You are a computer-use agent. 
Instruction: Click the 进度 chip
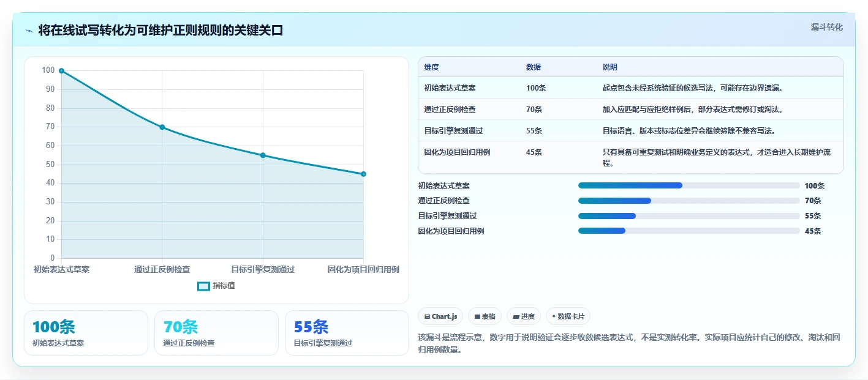[x=524, y=316]
